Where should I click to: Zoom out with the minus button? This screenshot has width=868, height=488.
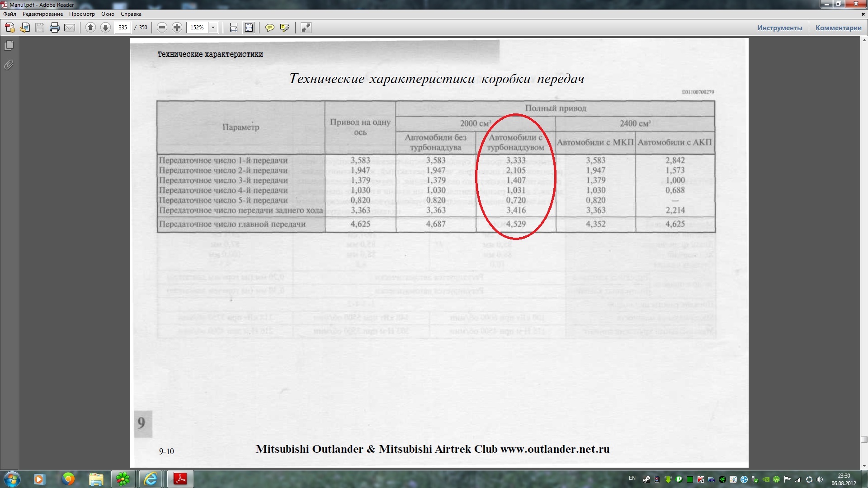162,28
